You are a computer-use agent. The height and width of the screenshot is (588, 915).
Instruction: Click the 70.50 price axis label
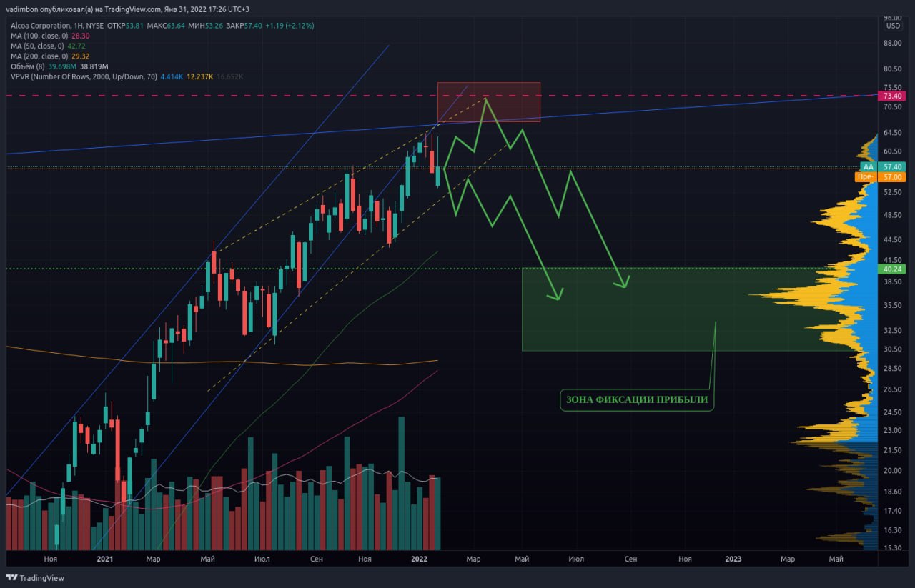pyautogui.click(x=893, y=107)
